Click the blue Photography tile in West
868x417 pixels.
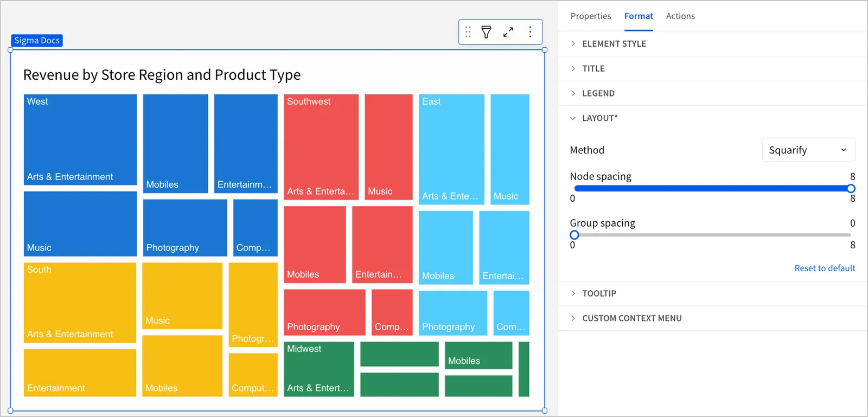(x=185, y=228)
